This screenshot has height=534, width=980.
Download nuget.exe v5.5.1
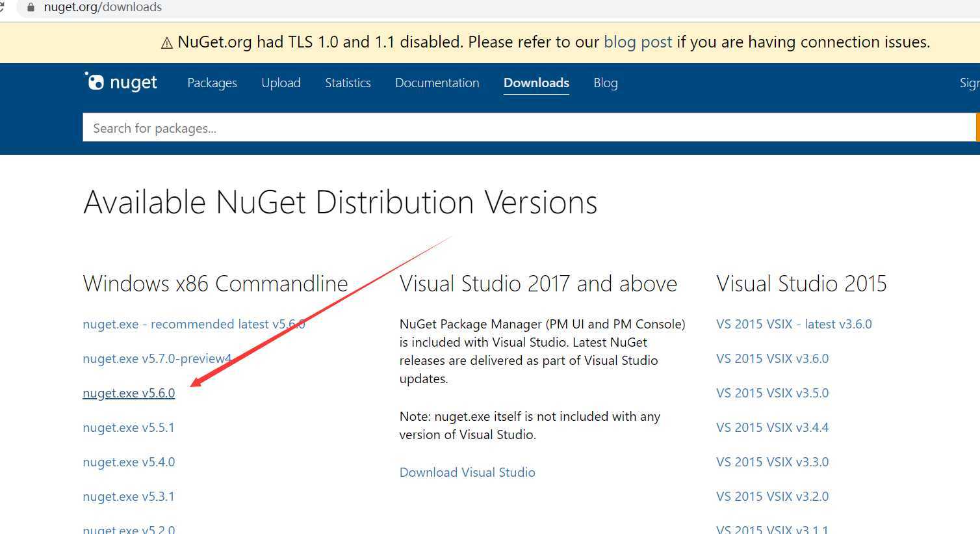129,427
